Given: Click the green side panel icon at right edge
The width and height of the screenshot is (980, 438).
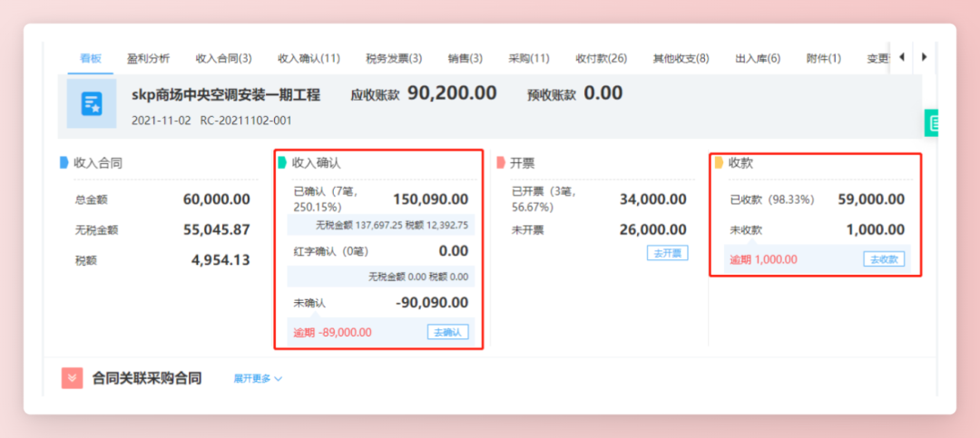Looking at the screenshot, I should 932,123.
